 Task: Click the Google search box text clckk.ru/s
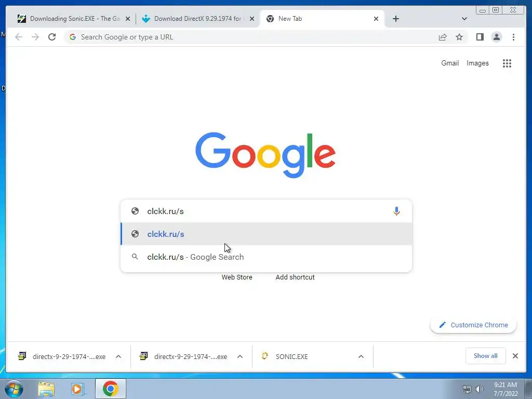click(166, 211)
